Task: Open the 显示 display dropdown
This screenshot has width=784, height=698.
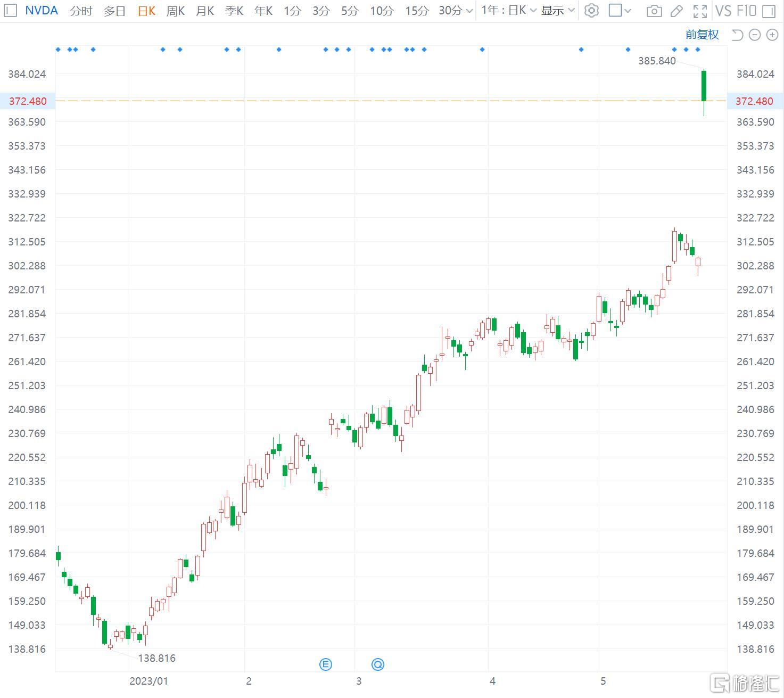Action: 558,10
